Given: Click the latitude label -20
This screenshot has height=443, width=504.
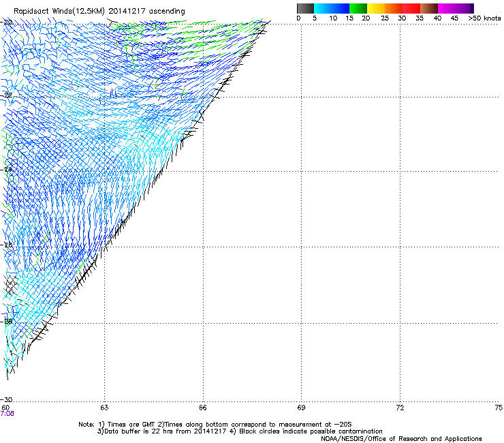Looking at the screenshot, I should (x=7, y=22).
